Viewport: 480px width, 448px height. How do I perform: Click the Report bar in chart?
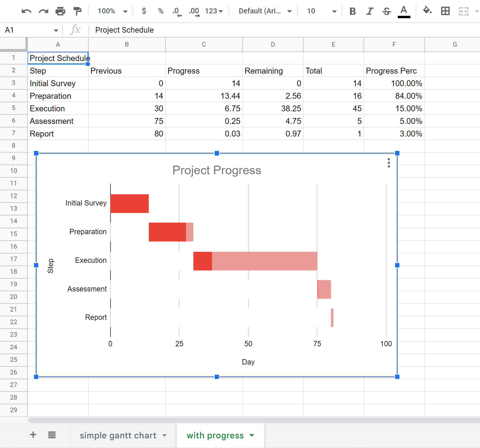(332, 318)
